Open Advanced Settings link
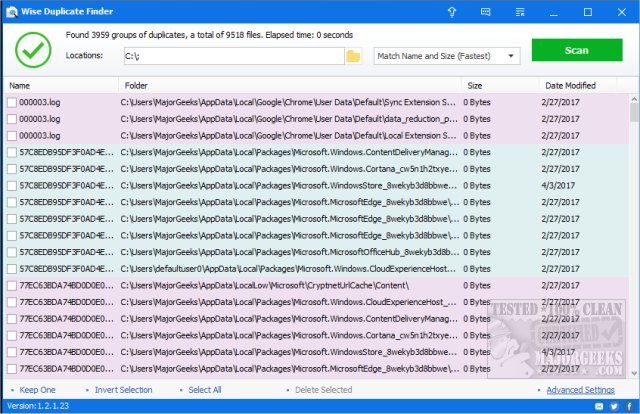 point(580,390)
